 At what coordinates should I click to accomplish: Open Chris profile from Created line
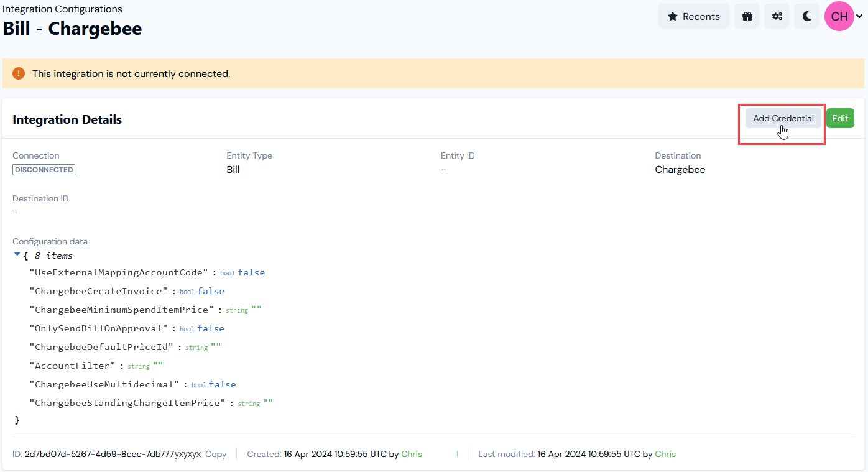tap(412, 454)
